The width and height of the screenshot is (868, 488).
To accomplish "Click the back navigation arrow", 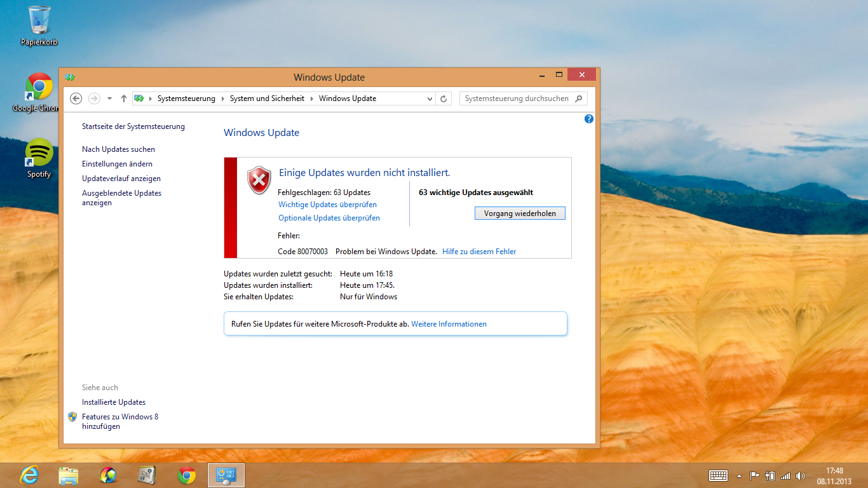I will pyautogui.click(x=76, y=98).
